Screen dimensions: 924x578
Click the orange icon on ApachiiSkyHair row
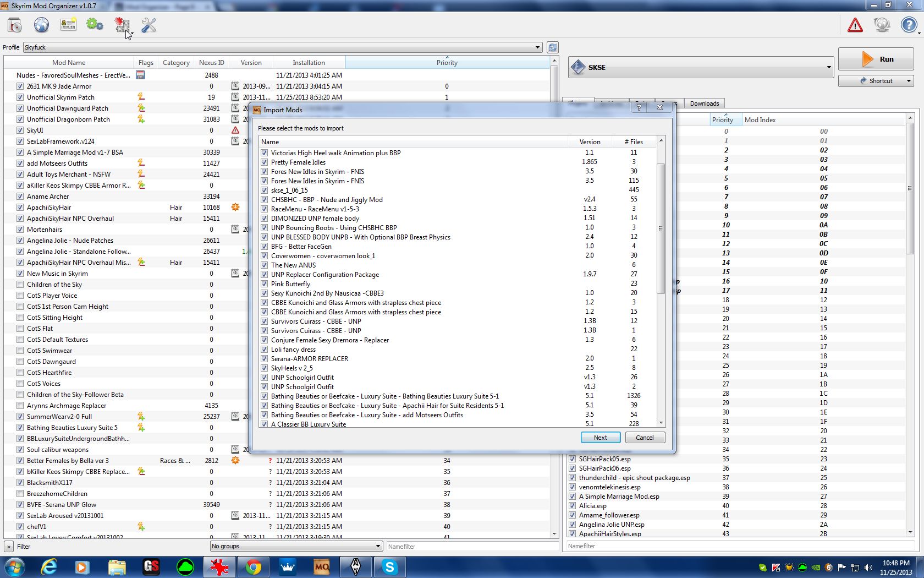[235, 207]
